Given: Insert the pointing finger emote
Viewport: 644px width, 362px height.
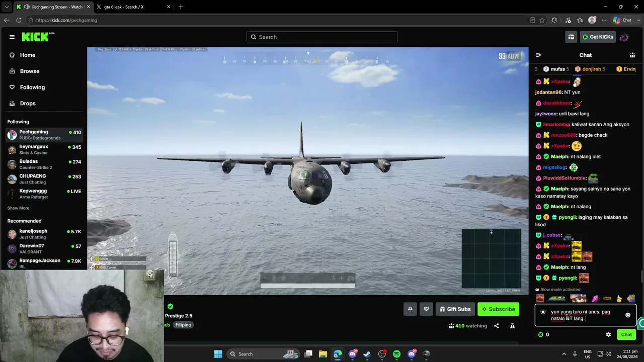Looking at the screenshot, I should (x=619, y=299).
